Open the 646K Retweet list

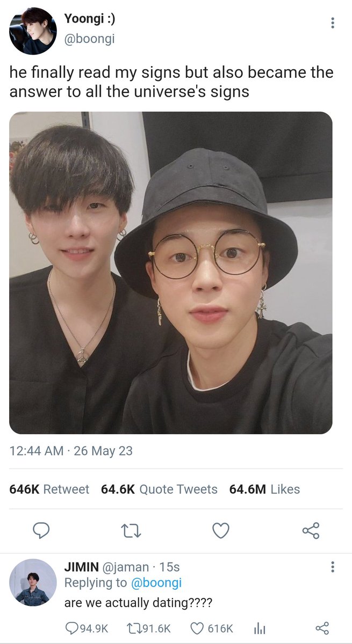tap(49, 489)
